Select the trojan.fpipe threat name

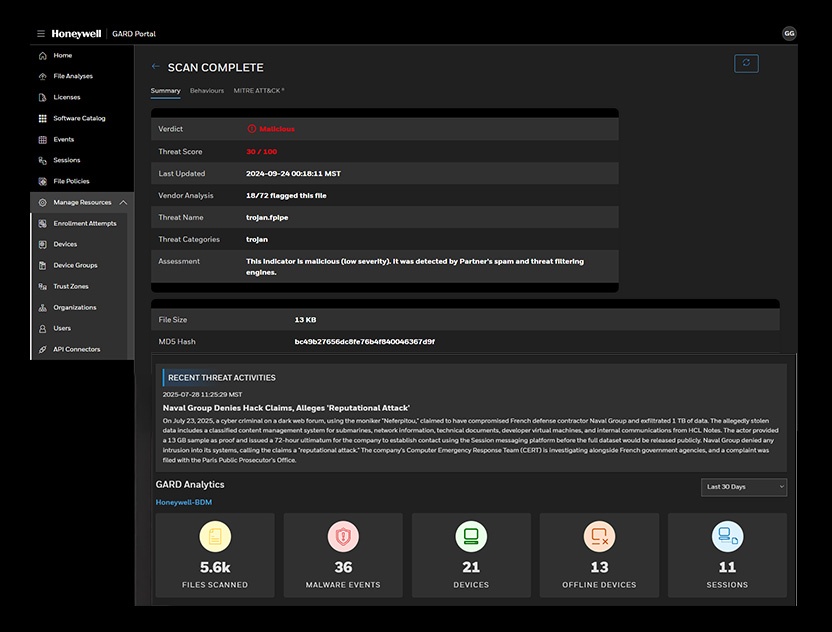point(267,218)
